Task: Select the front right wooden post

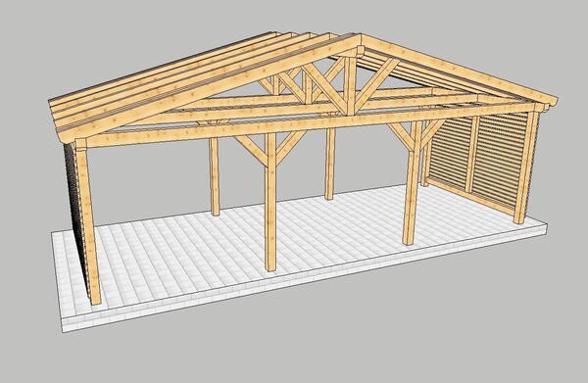Action: (412, 183)
